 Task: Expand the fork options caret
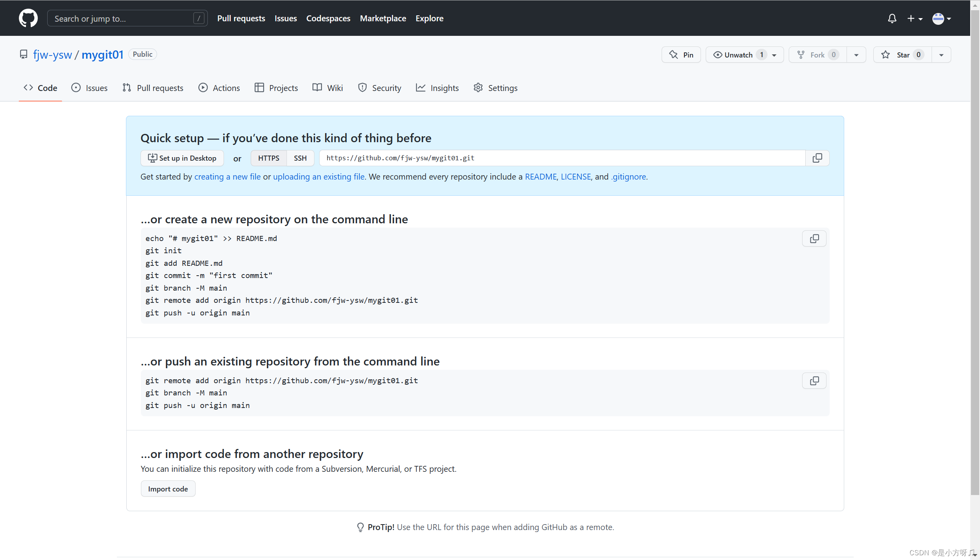856,55
